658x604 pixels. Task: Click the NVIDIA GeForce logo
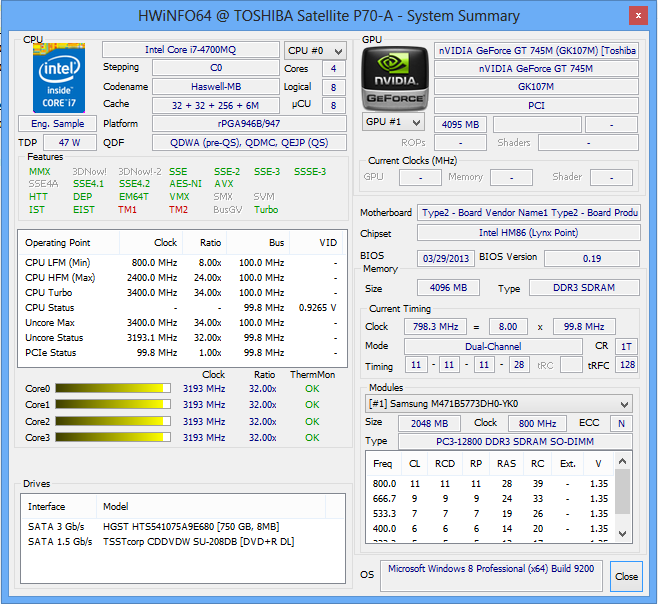coord(395,78)
